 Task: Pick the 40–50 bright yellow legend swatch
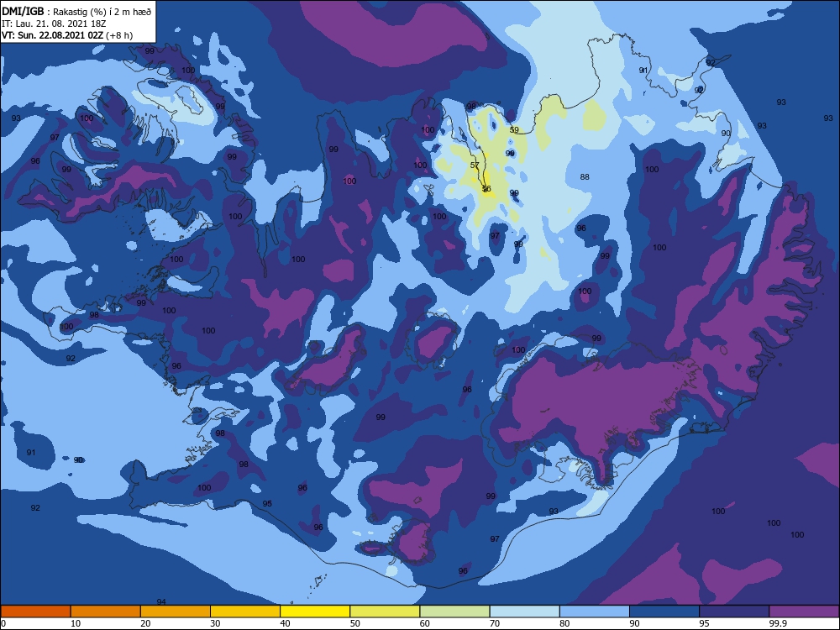pyautogui.click(x=315, y=612)
